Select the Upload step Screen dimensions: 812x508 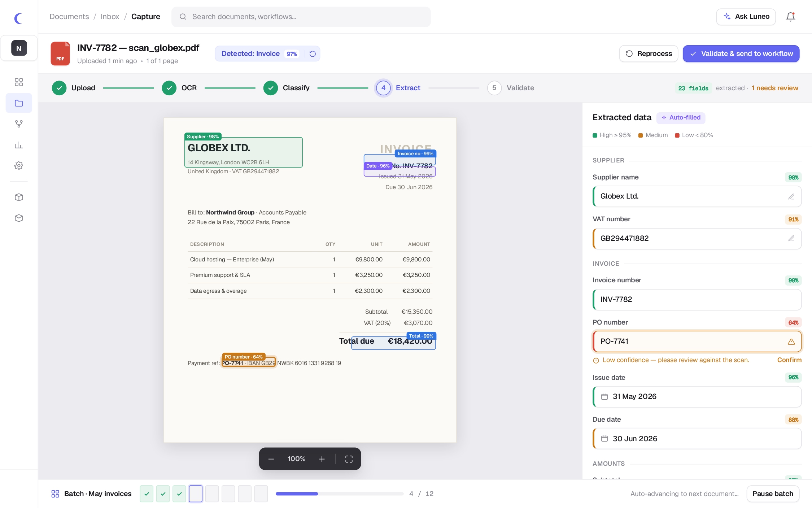pos(74,88)
